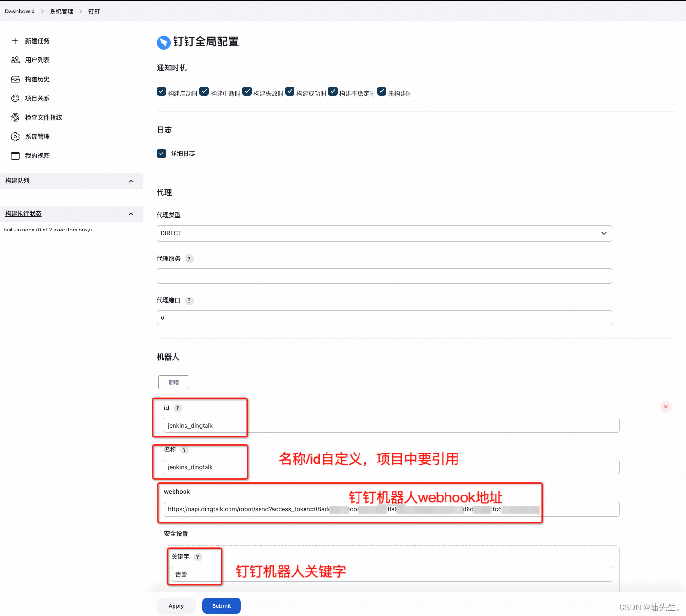Remove the robot with the red X
Image resolution: width=686 pixels, height=616 pixels.
point(666,407)
